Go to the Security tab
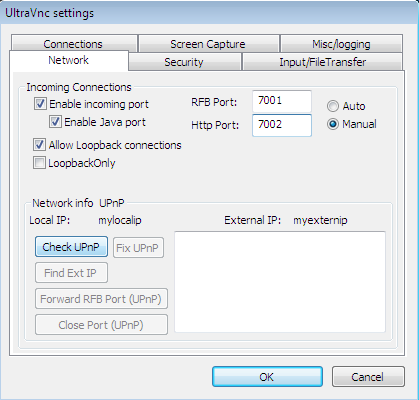The image size is (419, 400). tap(184, 62)
